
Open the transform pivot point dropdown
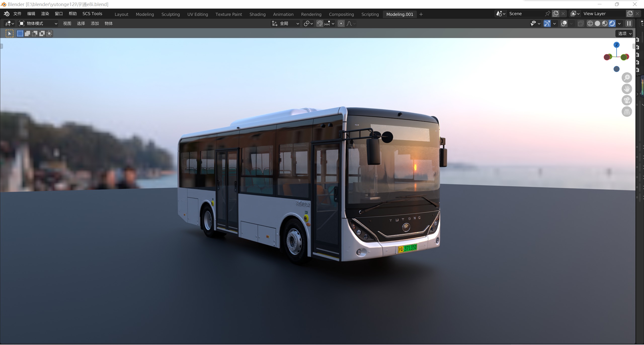[308, 23]
